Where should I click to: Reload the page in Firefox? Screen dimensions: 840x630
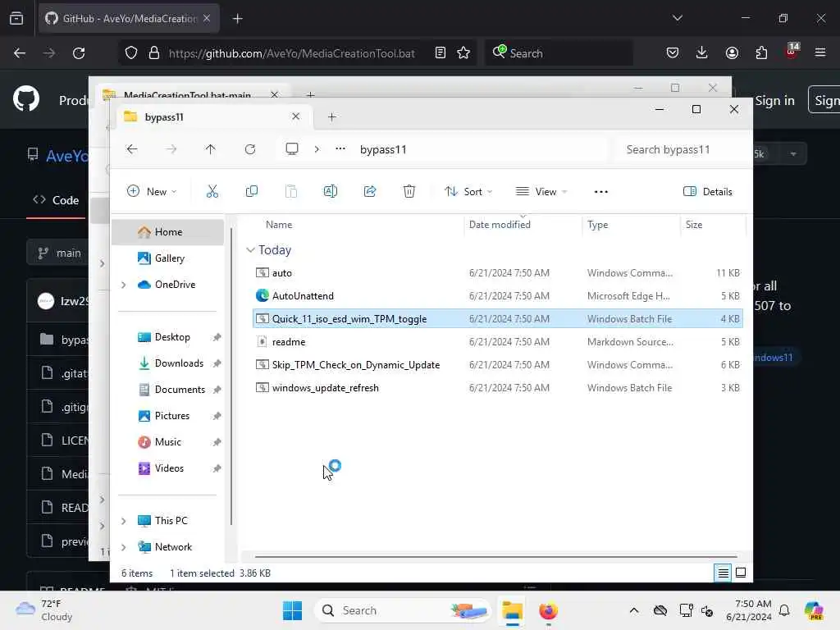tap(79, 53)
